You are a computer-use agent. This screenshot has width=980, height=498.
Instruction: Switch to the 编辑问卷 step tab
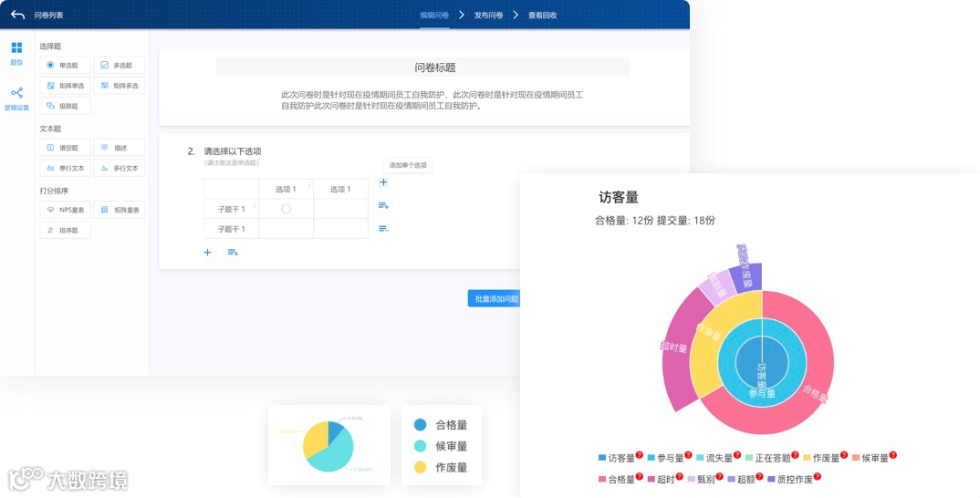pyautogui.click(x=434, y=15)
